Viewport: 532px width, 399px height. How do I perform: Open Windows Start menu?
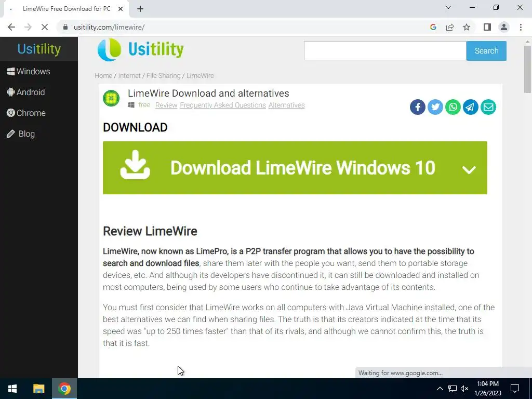[x=12, y=389]
